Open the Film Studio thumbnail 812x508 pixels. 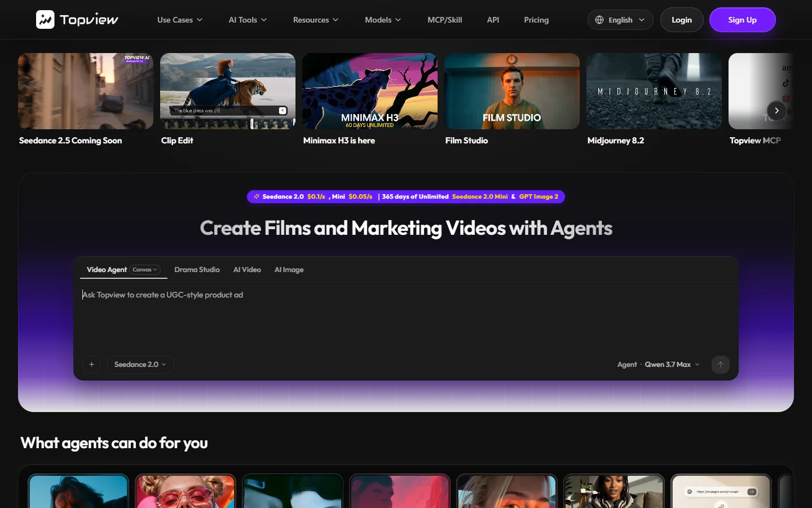pyautogui.click(x=512, y=91)
